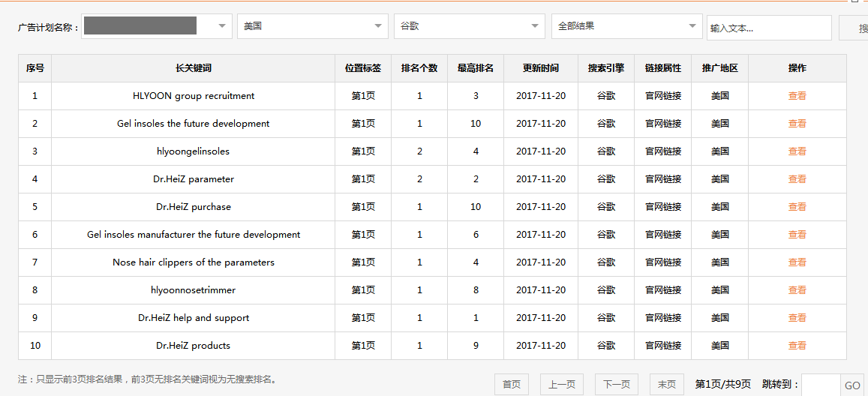Select keyword Dr.HeiZ parameter
This screenshot has height=396, width=868.
point(195,178)
